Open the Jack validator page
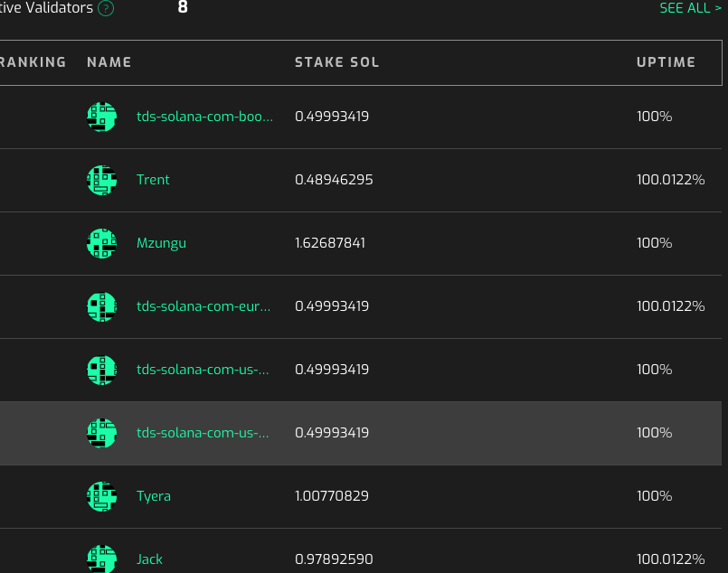Image resolution: width=728 pixels, height=573 pixels. (x=149, y=559)
